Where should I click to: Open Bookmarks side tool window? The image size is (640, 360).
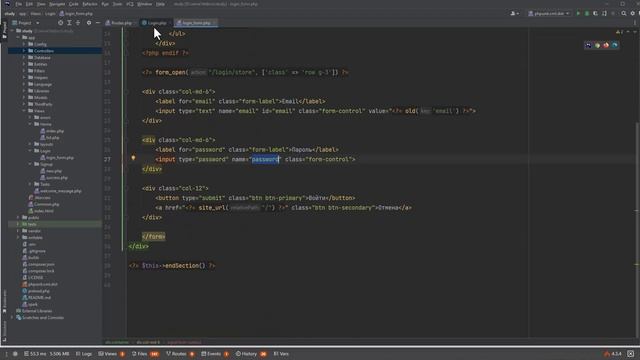pyautogui.click(x=4, y=301)
